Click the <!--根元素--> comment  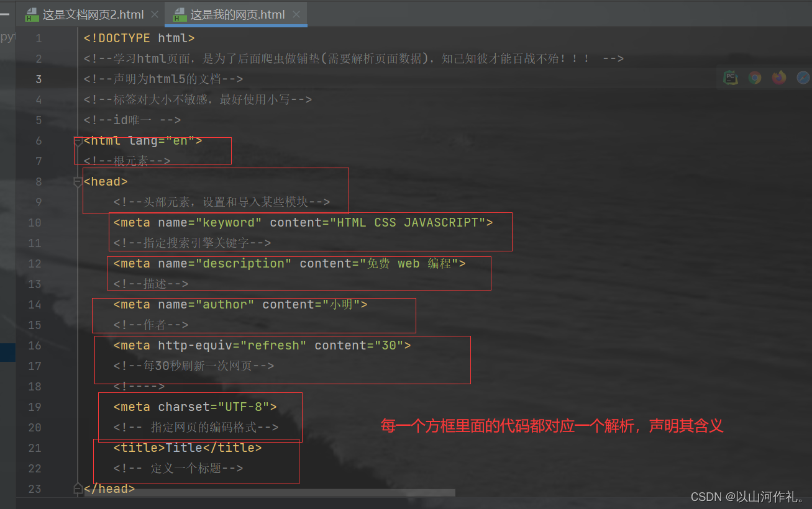pyautogui.click(x=127, y=161)
